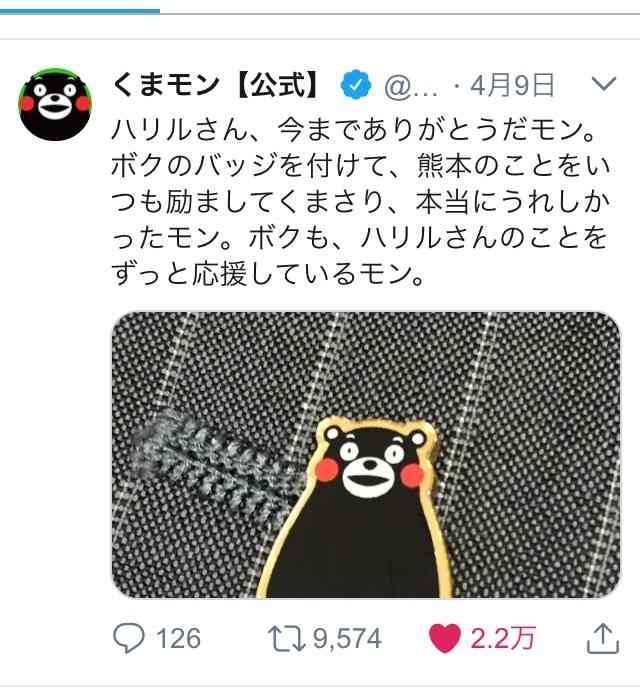
Task: Tap the share upload icon
Action: [603, 638]
